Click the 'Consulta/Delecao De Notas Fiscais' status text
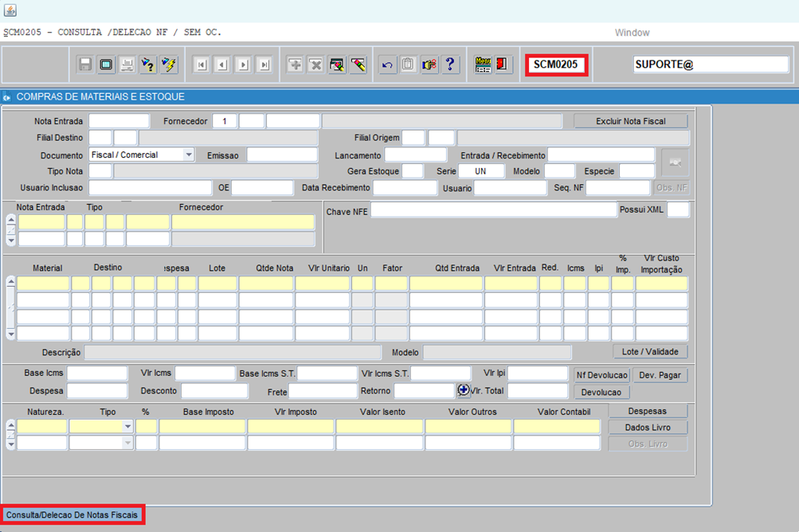Image resolution: width=799 pixels, height=532 pixels. click(72, 515)
